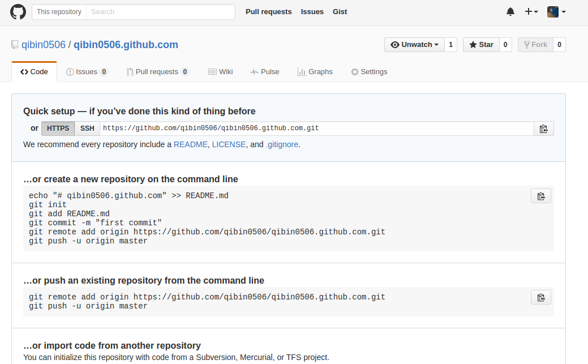The image size is (588, 364).
Task: Switch to the Issues tab
Action: pyautogui.click(x=87, y=72)
